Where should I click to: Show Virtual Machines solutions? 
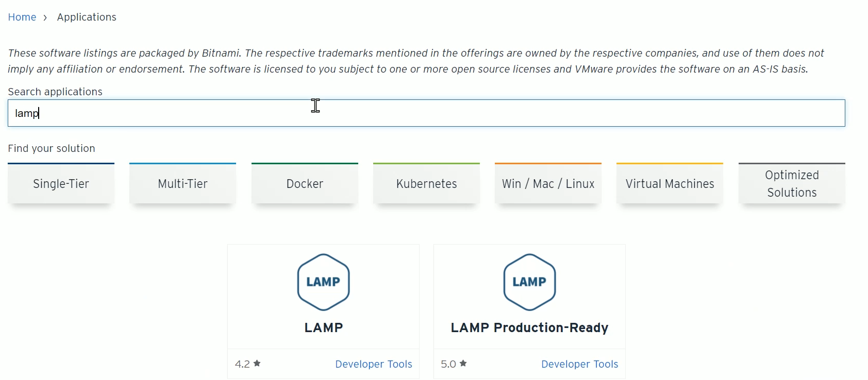[x=670, y=184]
